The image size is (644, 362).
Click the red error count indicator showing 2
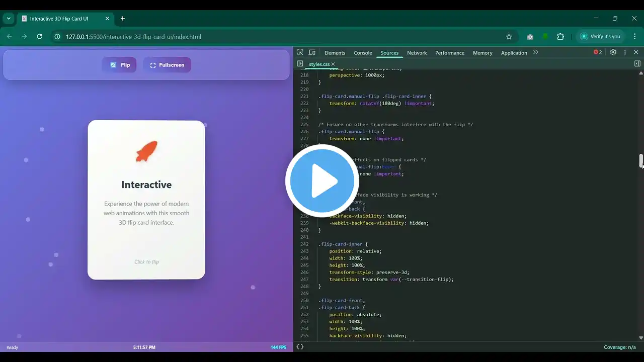tap(598, 52)
